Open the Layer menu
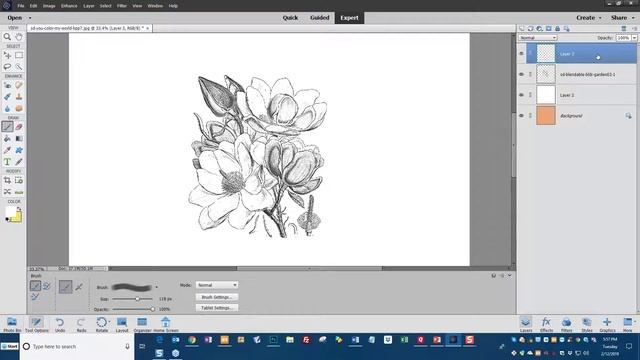This screenshot has width=640, height=360. (89, 6)
